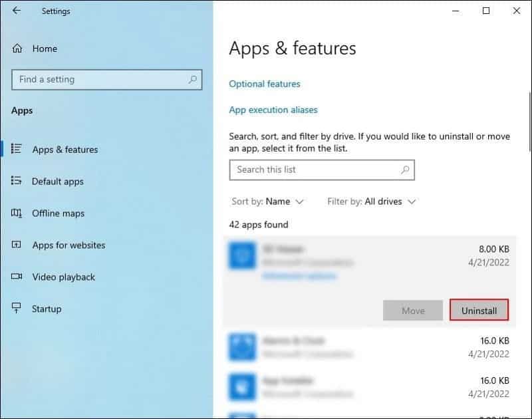Open App execution aliases link
Screen dimensions: 532x419
point(273,110)
